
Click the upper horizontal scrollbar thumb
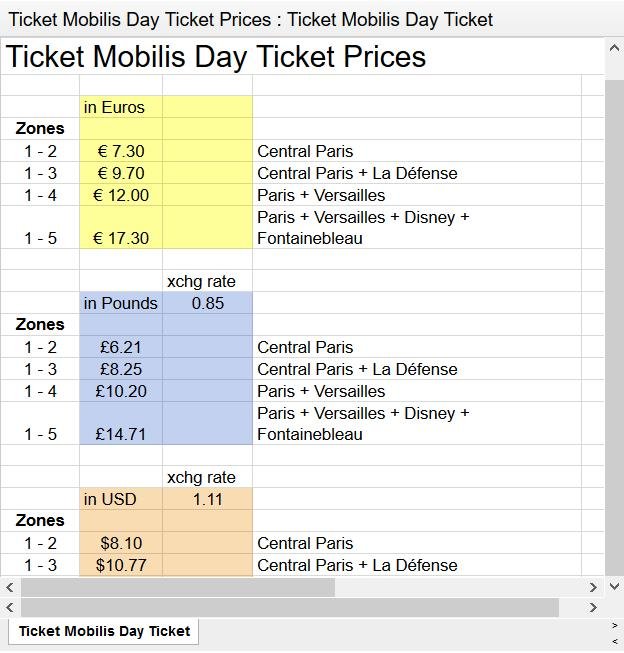(178, 588)
